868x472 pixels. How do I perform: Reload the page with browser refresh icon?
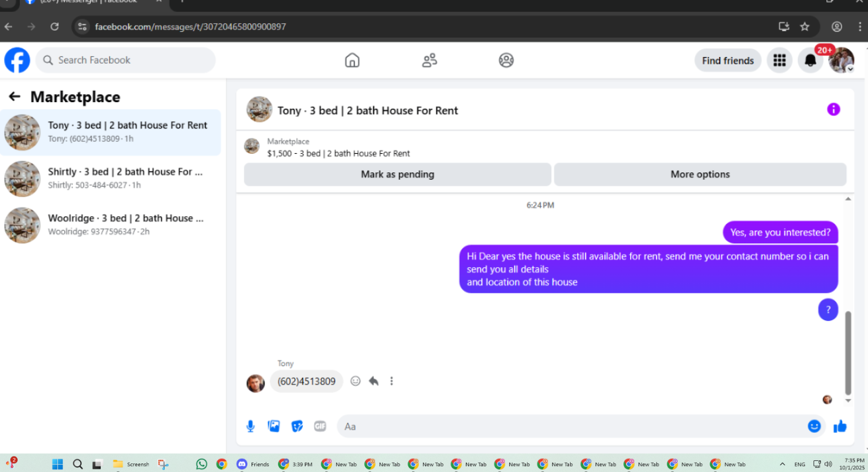coord(55,27)
